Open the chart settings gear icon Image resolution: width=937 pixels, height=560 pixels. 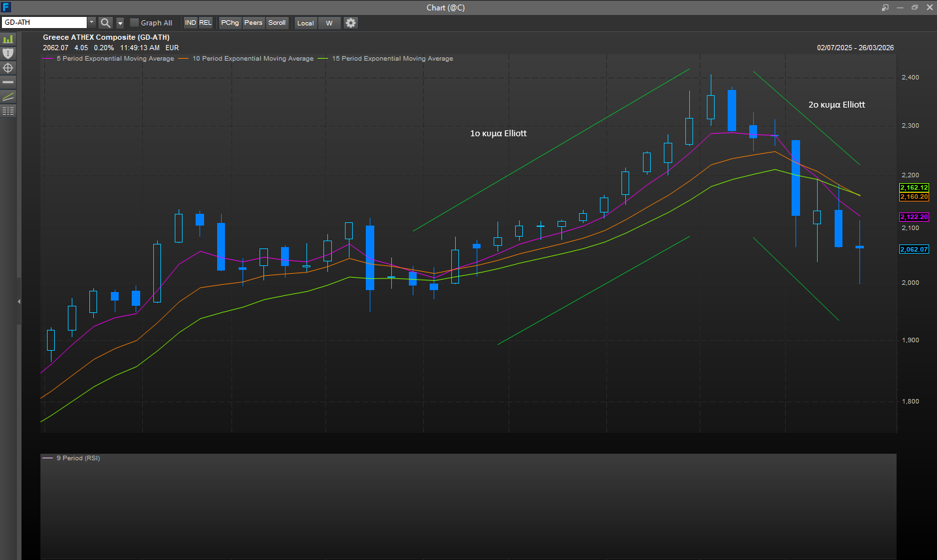click(x=350, y=22)
